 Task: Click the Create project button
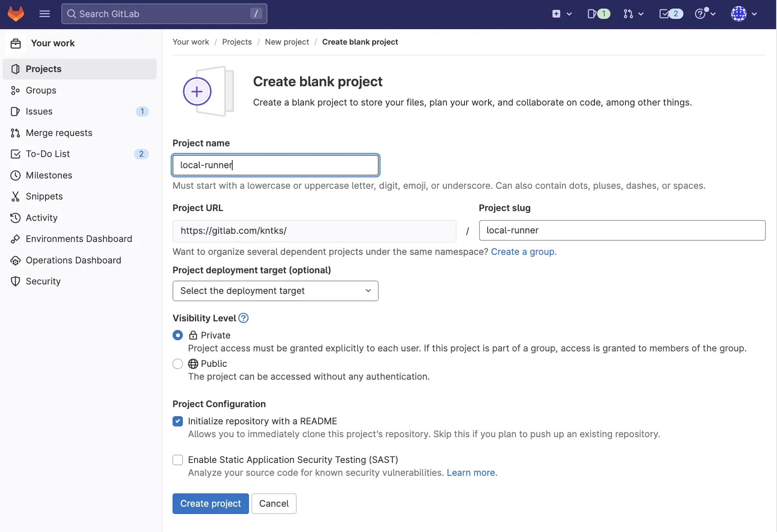click(x=210, y=504)
